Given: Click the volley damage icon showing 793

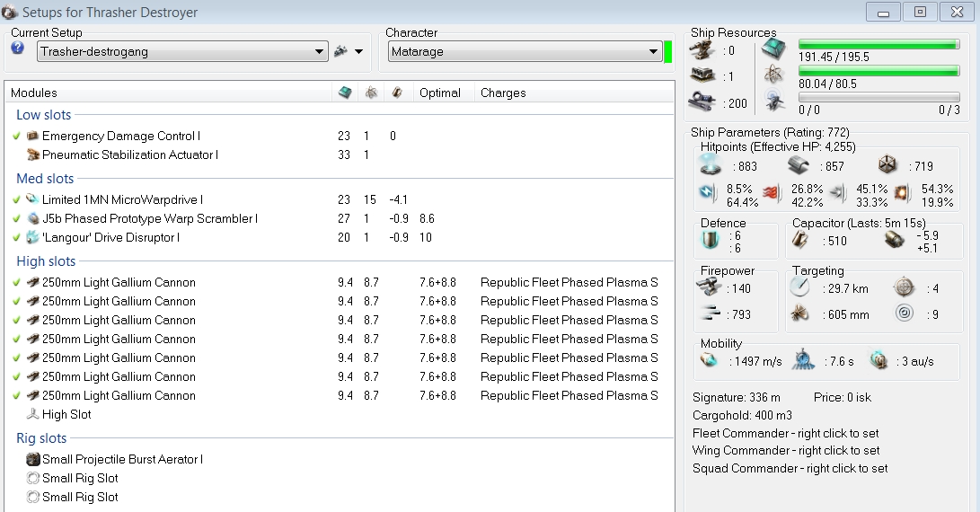Looking at the screenshot, I should tap(710, 313).
